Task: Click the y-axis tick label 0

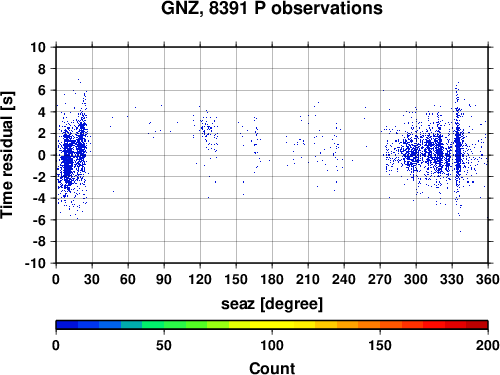Action: (42, 155)
